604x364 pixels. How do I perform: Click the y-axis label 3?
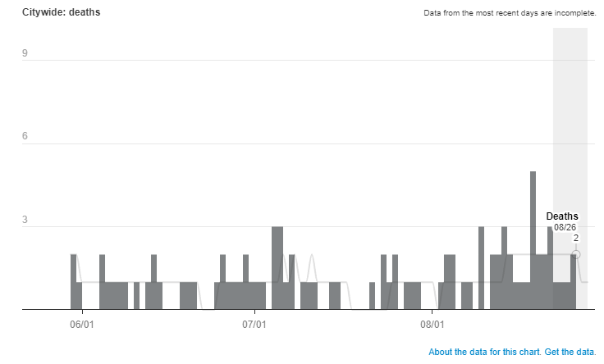25,221
